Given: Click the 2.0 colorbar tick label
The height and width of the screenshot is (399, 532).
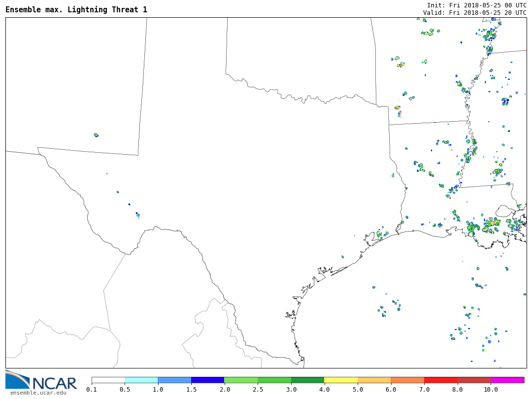Looking at the screenshot, I should click(224, 390).
